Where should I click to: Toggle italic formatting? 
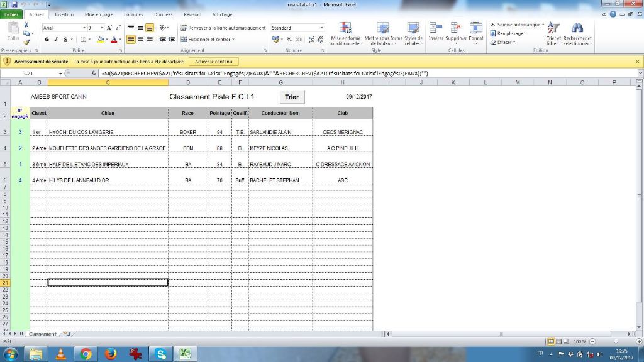[56, 40]
